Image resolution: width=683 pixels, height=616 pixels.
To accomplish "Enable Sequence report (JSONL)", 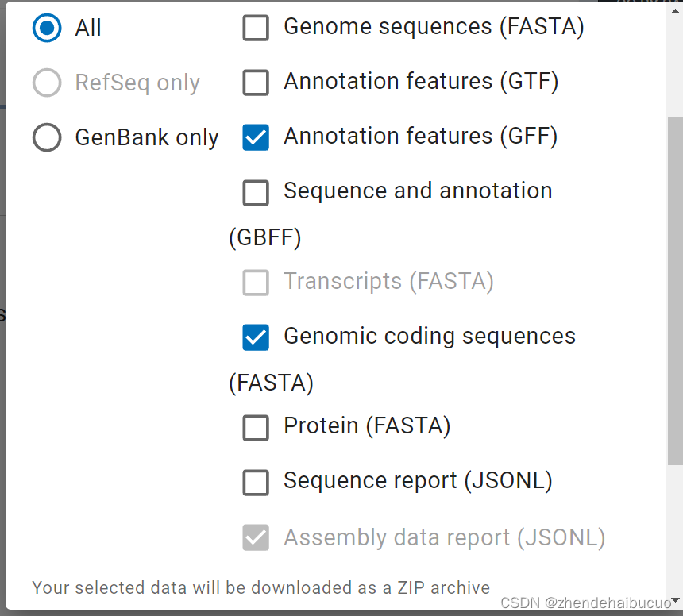I will click(256, 483).
